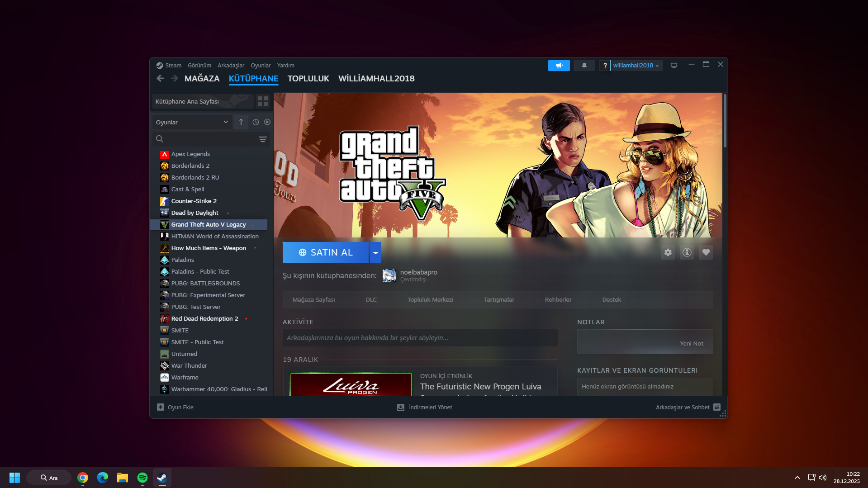Open the Yardım menu
The height and width of the screenshot is (488, 868).
click(x=286, y=66)
